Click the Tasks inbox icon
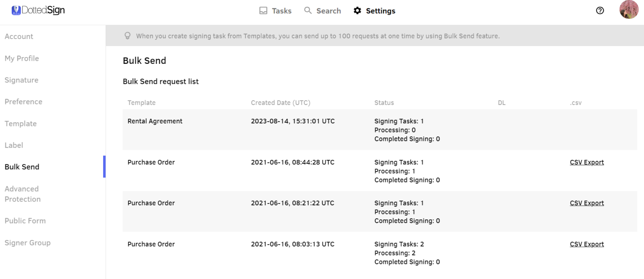644x279 pixels. pyautogui.click(x=263, y=11)
